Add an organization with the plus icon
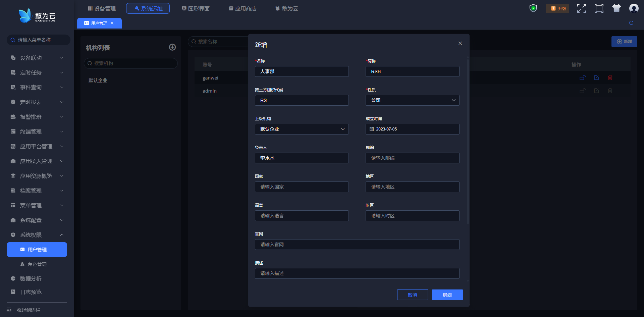Image resolution: width=644 pixels, height=317 pixels. click(x=172, y=47)
